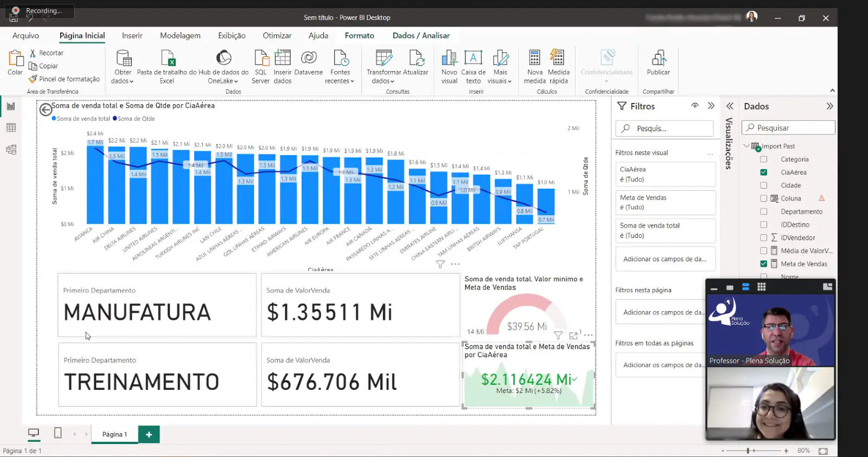
Task: Click Atualizar refresh icon
Action: pyautogui.click(x=416, y=59)
